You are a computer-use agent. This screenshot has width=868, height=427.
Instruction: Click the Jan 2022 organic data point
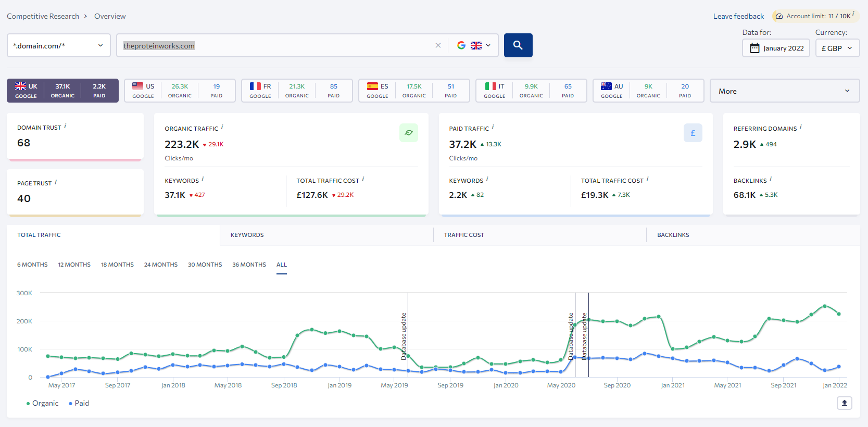point(839,314)
